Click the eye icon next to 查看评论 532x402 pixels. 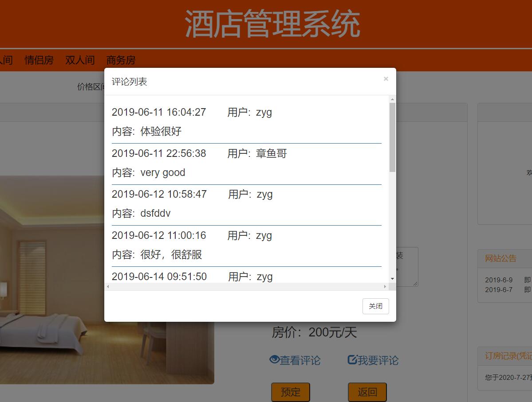274,360
